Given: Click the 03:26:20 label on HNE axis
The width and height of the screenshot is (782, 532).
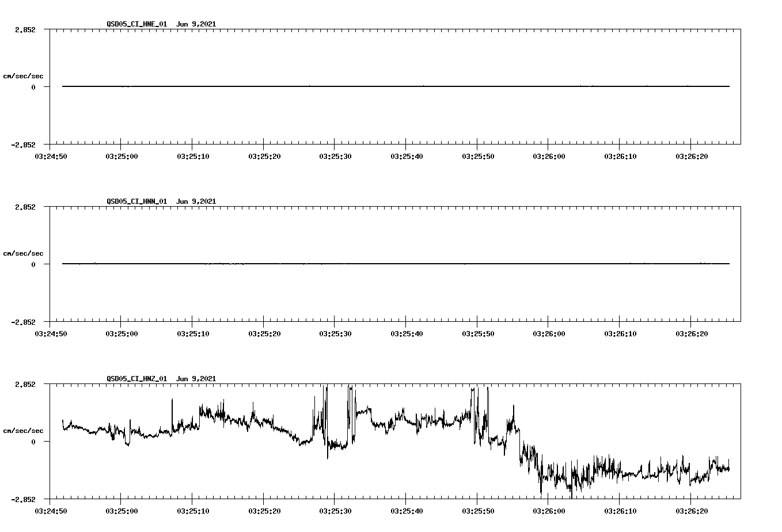Looking at the screenshot, I should point(691,156).
